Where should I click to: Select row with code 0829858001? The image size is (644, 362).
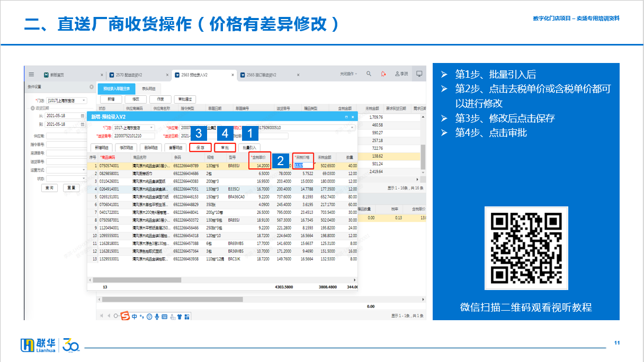click(x=222, y=173)
